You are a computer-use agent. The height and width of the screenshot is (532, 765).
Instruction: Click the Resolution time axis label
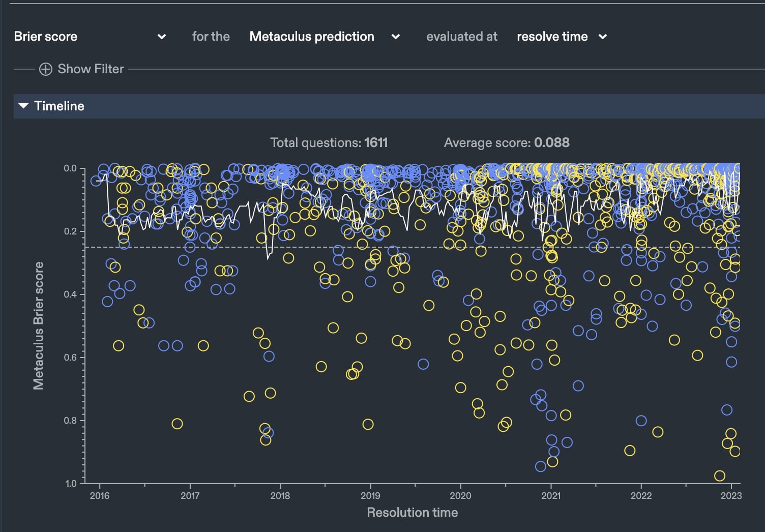click(x=413, y=513)
